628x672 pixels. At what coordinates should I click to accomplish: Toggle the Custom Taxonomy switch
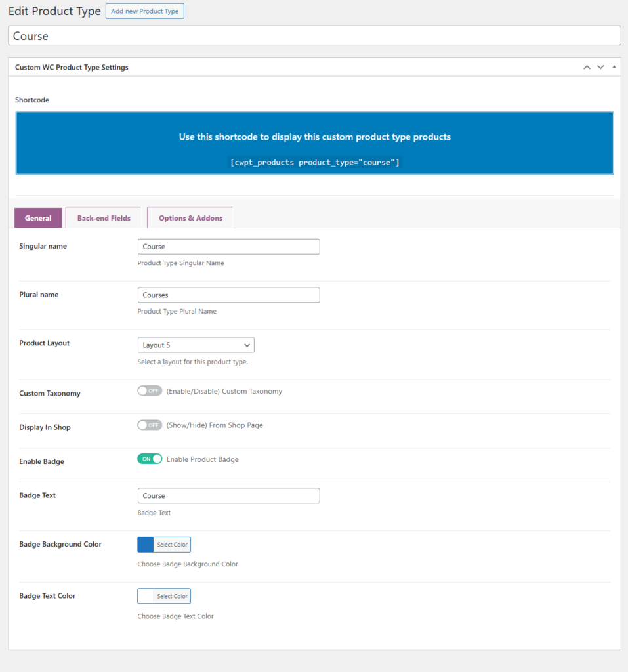click(x=150, y=391)
